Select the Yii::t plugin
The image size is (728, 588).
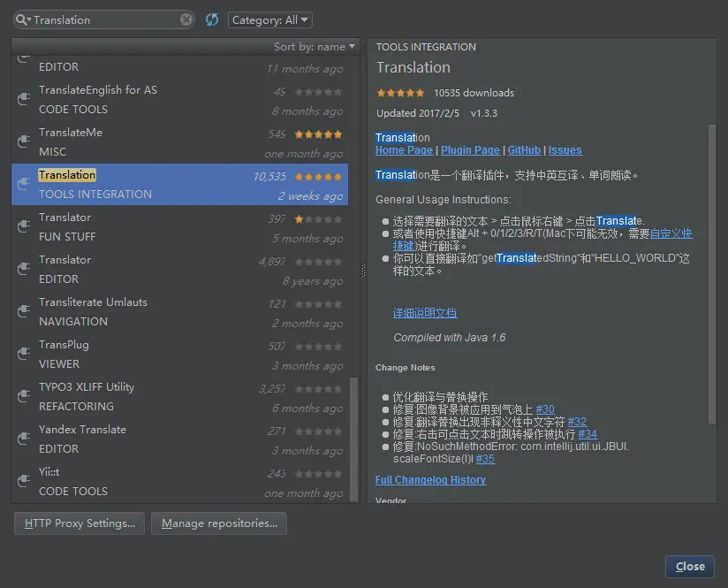(x=179, y=481)
